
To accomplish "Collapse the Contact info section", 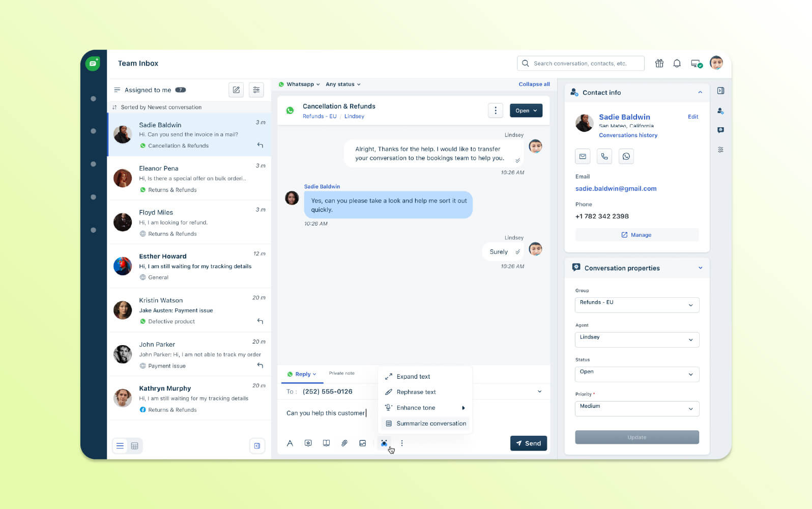I will point(700,93).
